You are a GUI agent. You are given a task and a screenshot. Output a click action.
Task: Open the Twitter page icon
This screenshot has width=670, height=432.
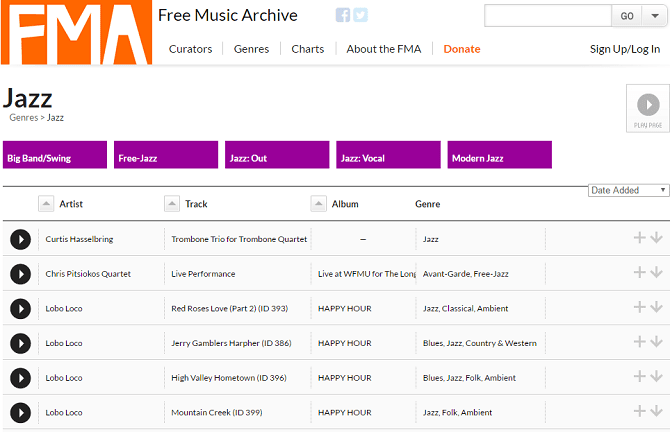coord(361,15)
